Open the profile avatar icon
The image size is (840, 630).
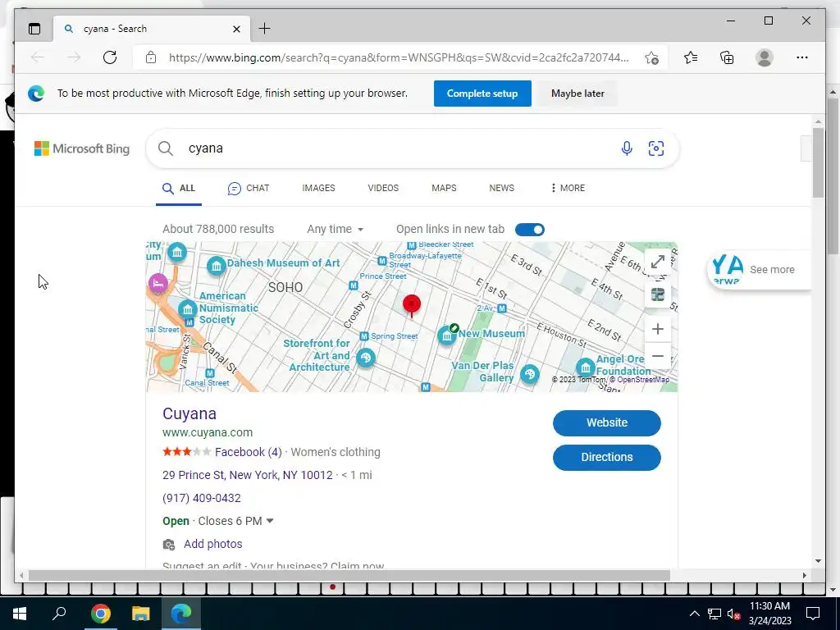click(x=765, y=57)
